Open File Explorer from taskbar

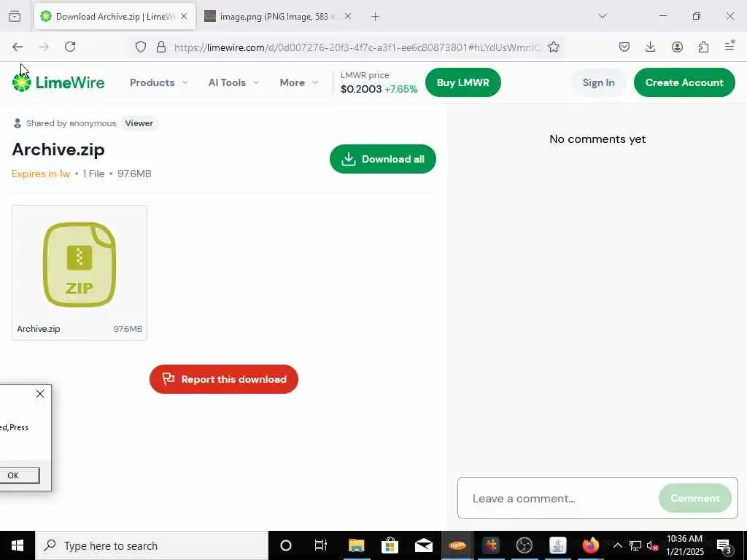coord(356,545)
